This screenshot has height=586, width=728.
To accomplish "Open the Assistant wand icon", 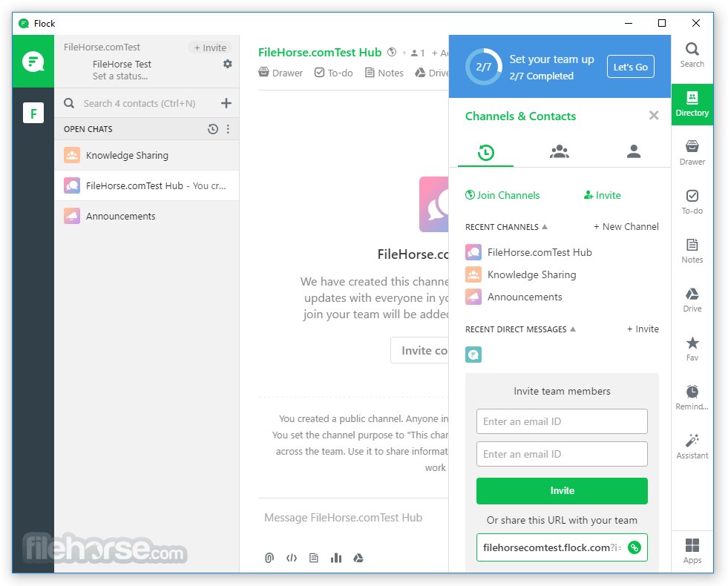I will [692, 447].
